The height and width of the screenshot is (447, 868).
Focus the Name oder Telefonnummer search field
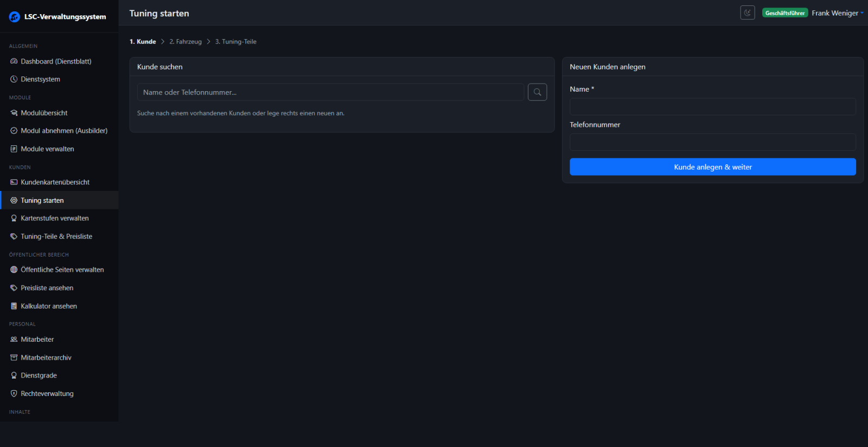point(330,92)
